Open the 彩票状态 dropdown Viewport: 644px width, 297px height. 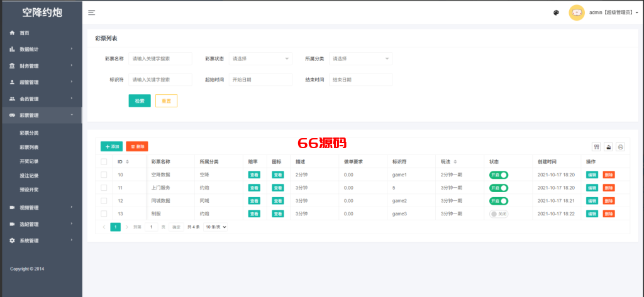[x=260, y=58]
